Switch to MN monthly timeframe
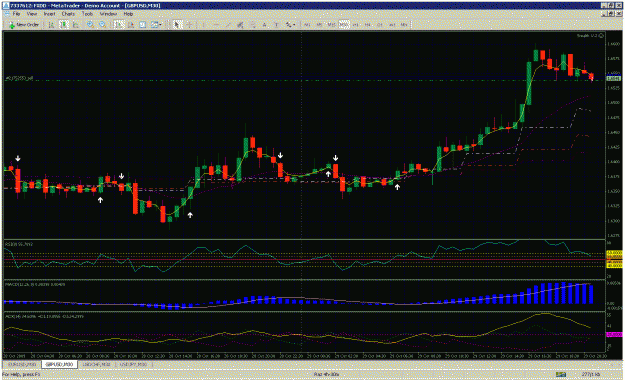This screenshot has width=625, height=380. pyautogui.click(x=404, y=25)
